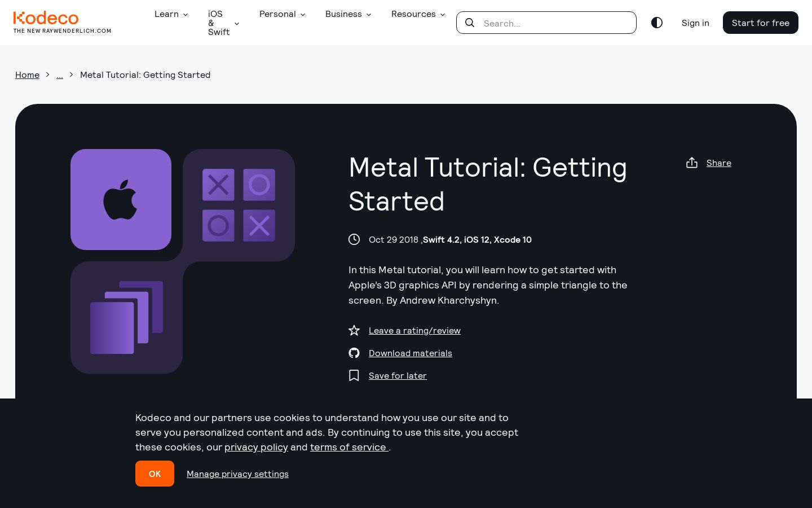Click the Oct 29 2018 date text
The image size is (812, 508).
pos(394,239)
